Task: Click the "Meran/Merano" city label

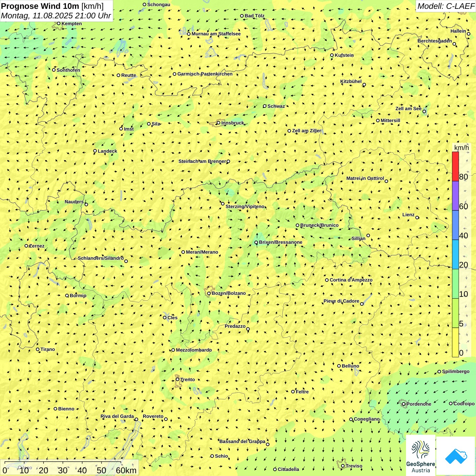Action: 202,252
